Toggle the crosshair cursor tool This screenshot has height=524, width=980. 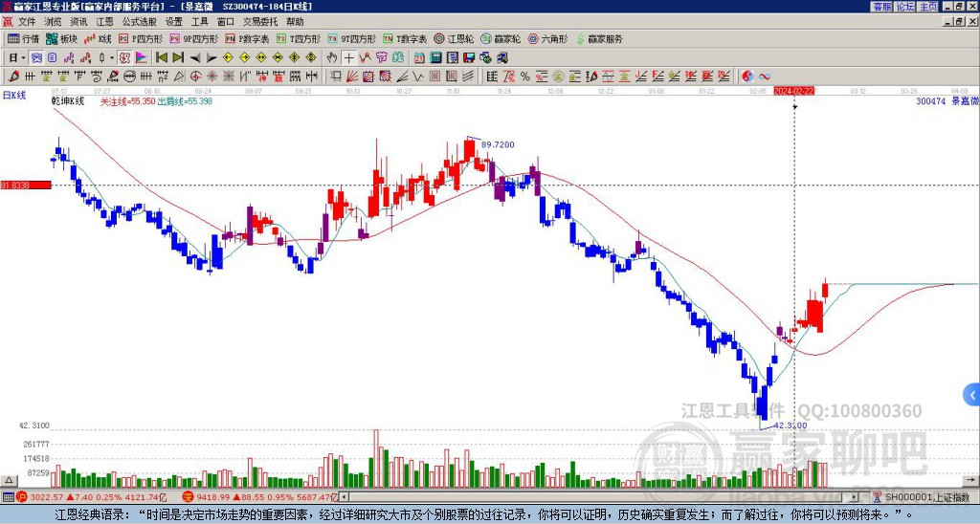tap(348, 58)
